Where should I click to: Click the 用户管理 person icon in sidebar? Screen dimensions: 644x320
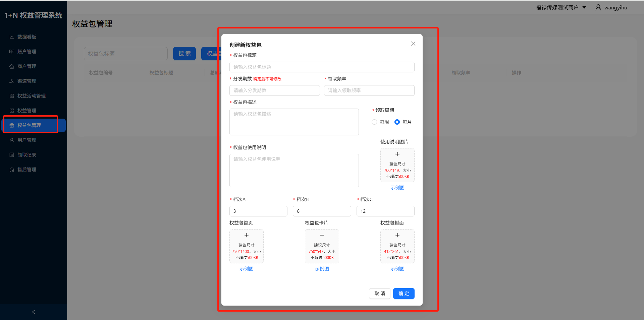pyautogui.click(x=12, y=140)
